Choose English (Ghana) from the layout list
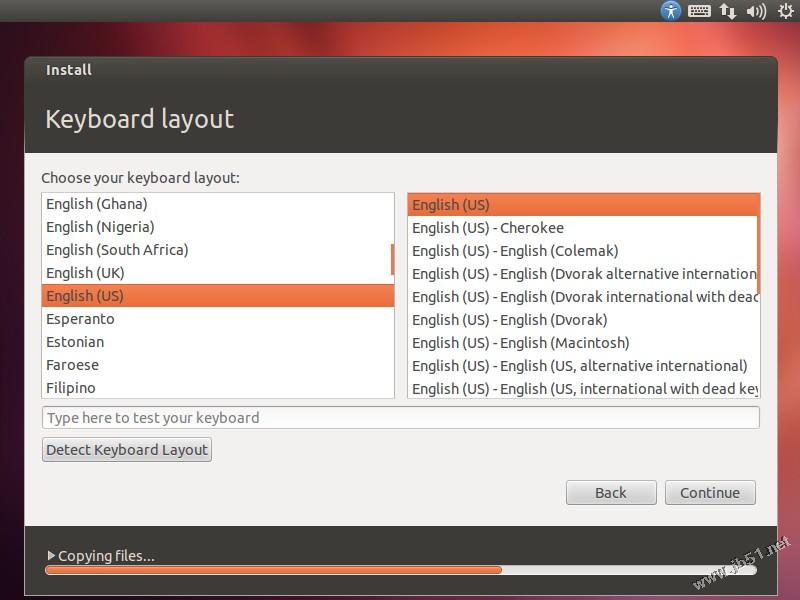Screen dimensions: 800x600 [218, 204]
